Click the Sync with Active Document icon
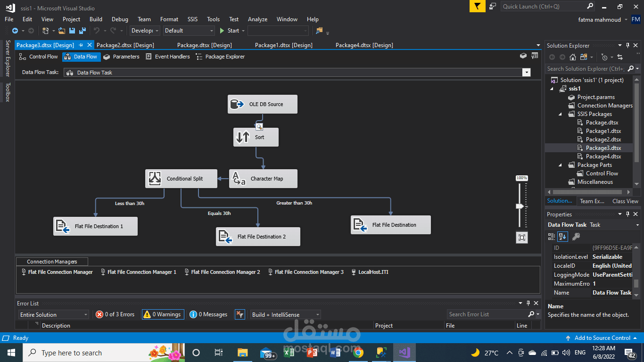This screenshot has width=644, height=362. click(x=620, y=57)
